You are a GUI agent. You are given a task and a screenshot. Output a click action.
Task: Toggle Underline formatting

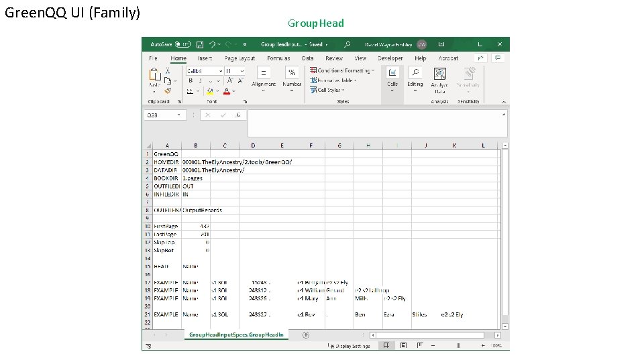(x=210, y=80)
